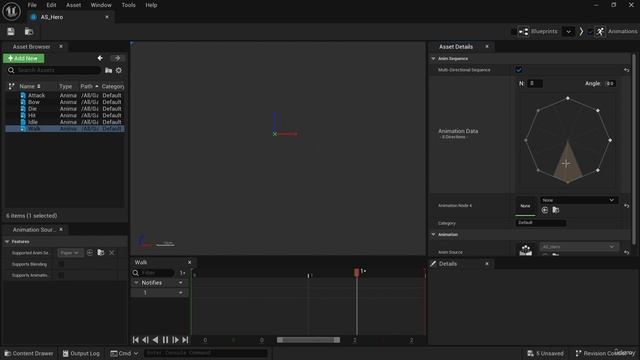
Task: Click the Attack animation asset icon
Action: point(23,95)
